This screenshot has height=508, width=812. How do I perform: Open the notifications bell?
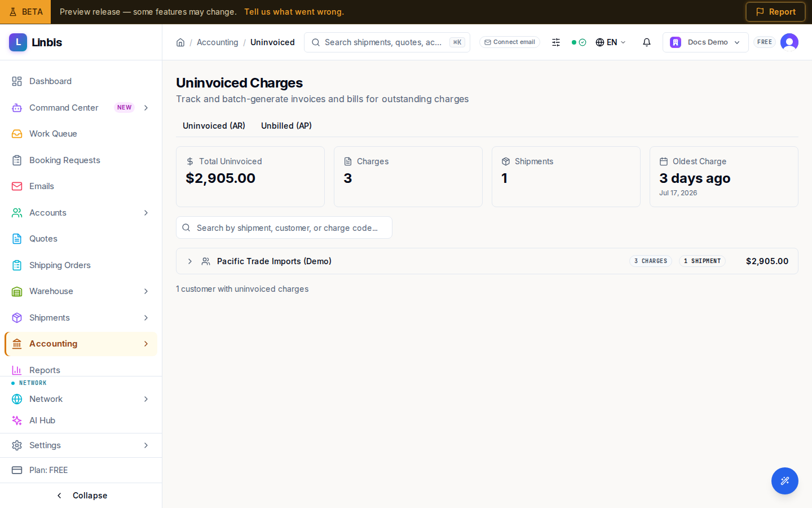pyautogui.click(x=647, y=42)
